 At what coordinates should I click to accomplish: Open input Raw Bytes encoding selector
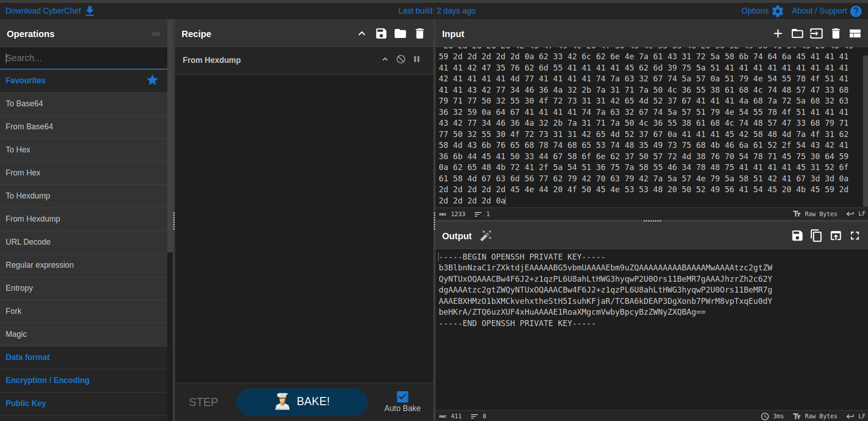pos(815,214)
